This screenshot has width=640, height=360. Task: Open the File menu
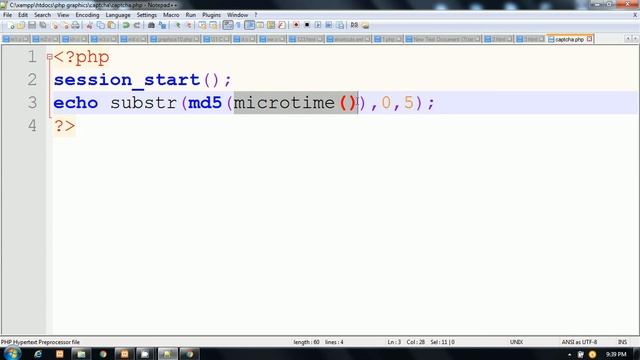pos(7,15)
